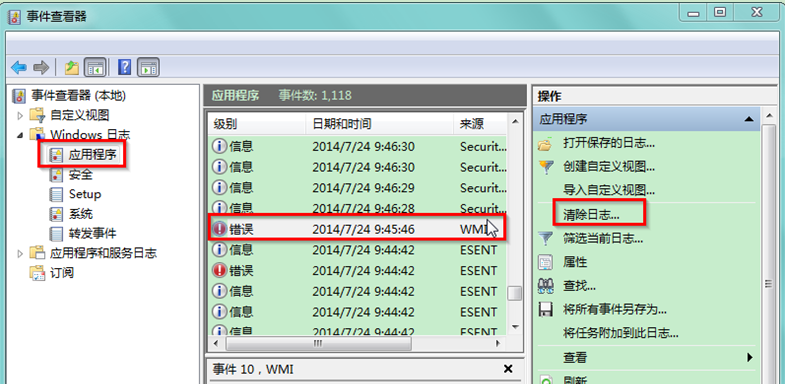Click the back arrow toolbar icon
The image size is (785, 384).
tap(19, 67)
